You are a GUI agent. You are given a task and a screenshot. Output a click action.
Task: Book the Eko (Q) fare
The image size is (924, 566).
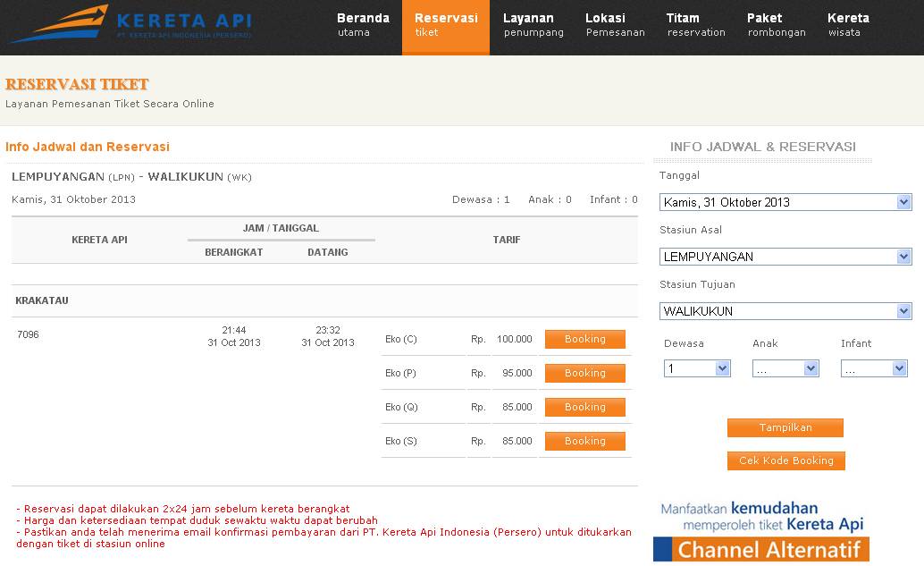point(585,407)
